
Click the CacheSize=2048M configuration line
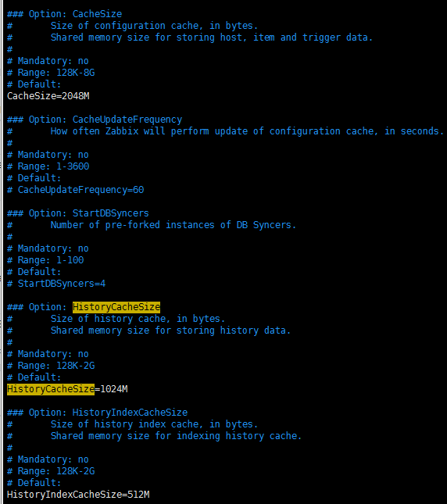click(48, 96)
